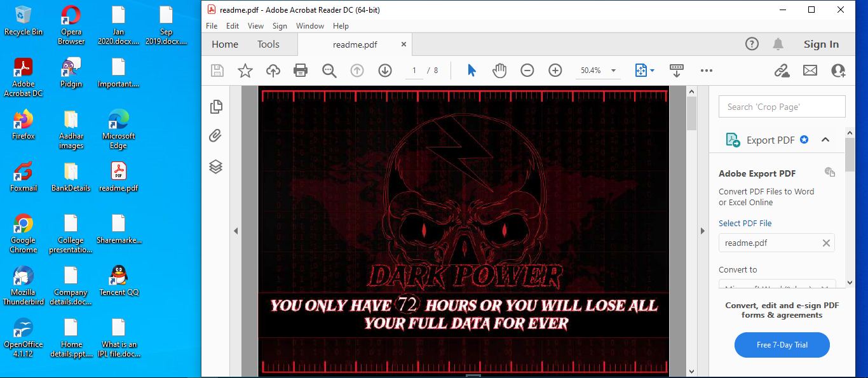Switch to the Tools tab
The image size is (868, 378).
[x=268, y=44]
